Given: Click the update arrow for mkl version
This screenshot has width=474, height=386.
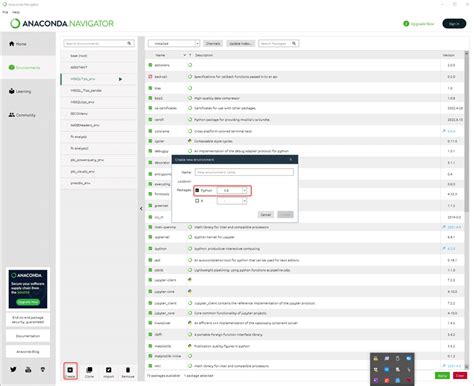Looking at the screenshot, I should [444, 366].
